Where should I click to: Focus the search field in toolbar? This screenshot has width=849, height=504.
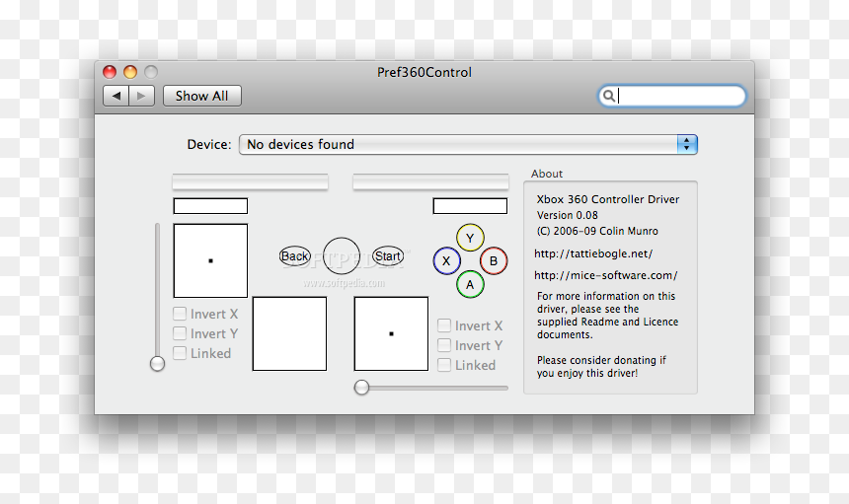(671, 96)
